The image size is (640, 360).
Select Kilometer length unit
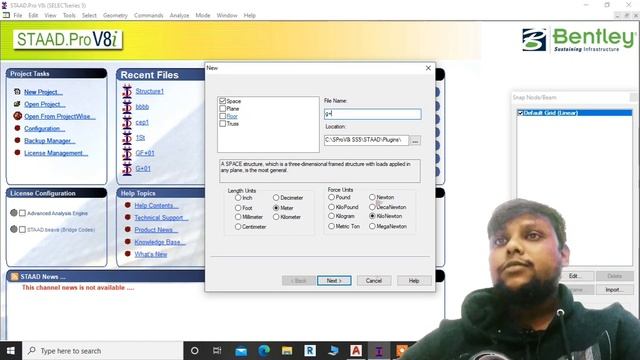276,217
